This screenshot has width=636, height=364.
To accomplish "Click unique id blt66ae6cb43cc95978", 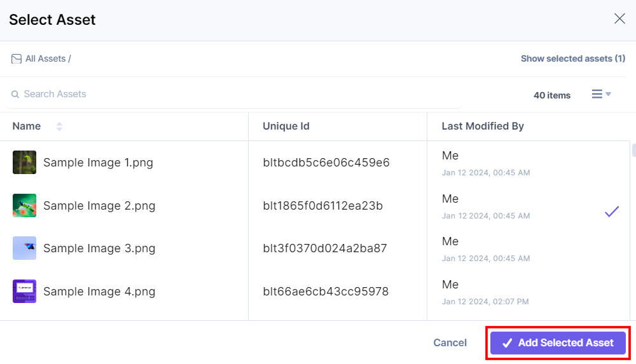I will coord(326,292).
